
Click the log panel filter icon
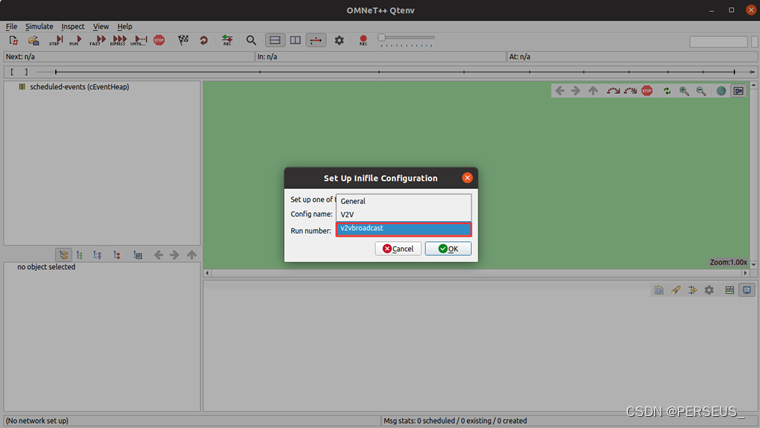[692, 290]
